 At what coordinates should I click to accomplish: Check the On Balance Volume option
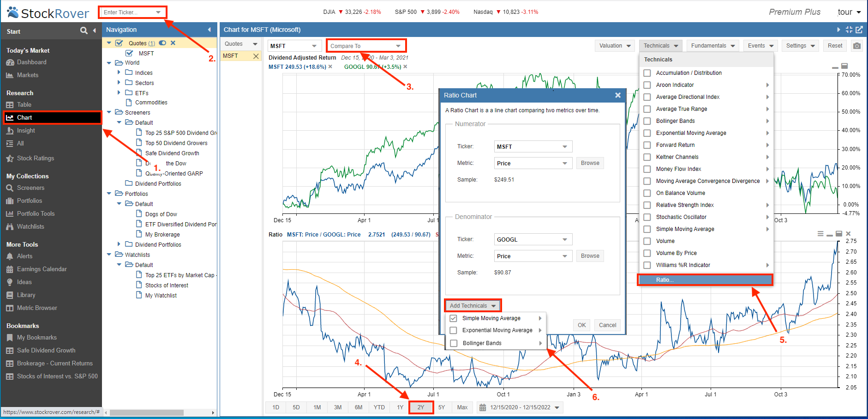[647, 193]
